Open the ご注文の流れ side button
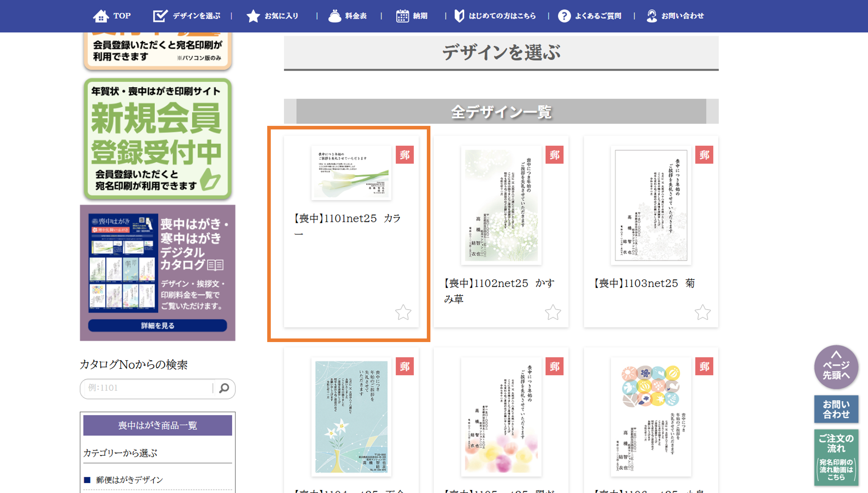868x493 pixels. (x=836, y=458)
